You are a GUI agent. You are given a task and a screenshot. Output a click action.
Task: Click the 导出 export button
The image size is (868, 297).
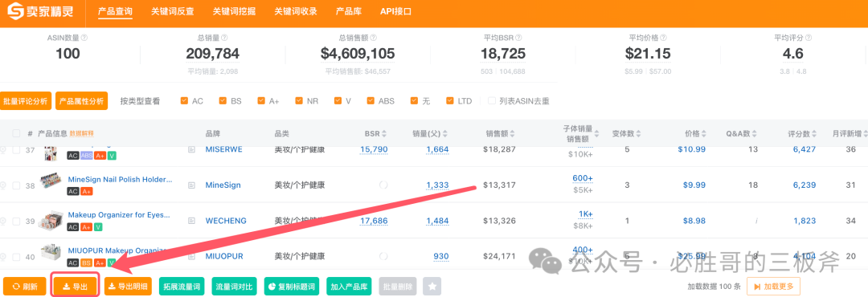coord(76,287)
